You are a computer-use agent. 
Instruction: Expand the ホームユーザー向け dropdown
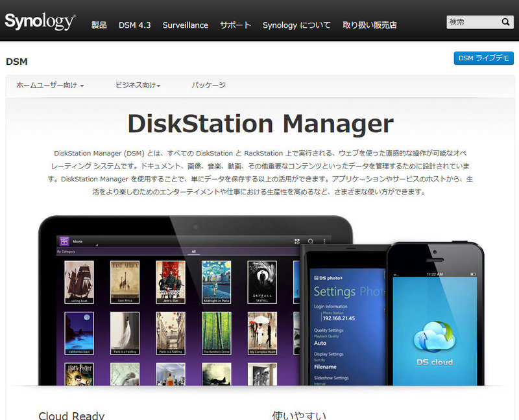coord(50,86)
